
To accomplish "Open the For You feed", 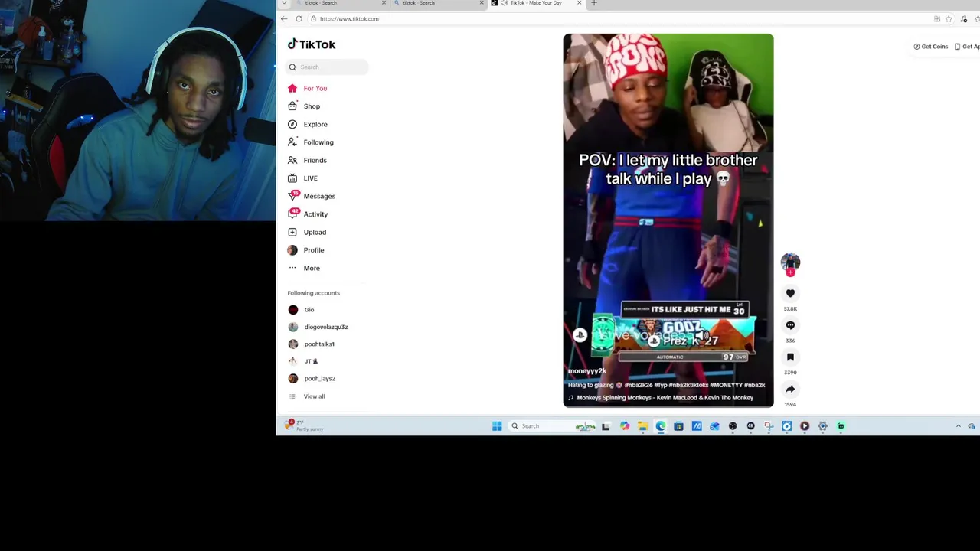I will click(x=308, y=88).
